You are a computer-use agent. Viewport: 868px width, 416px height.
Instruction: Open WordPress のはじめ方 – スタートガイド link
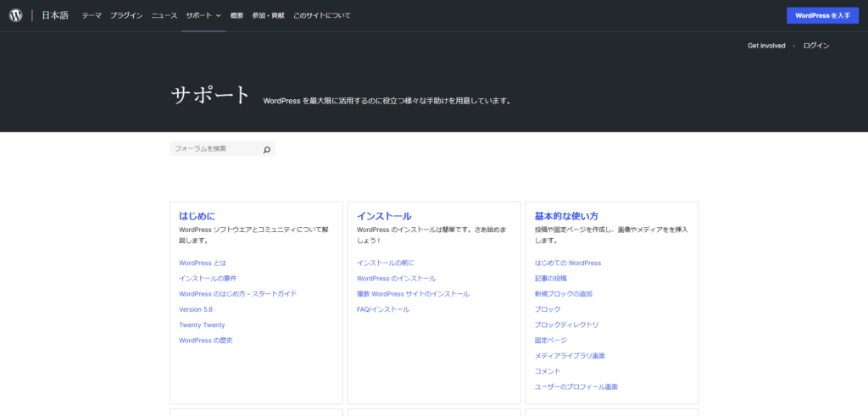click(x=238, y=294)
